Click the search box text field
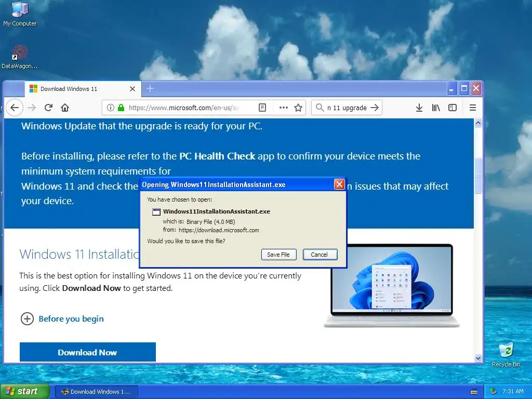Screen dimensions: 532x399 (x=347, y=108)
